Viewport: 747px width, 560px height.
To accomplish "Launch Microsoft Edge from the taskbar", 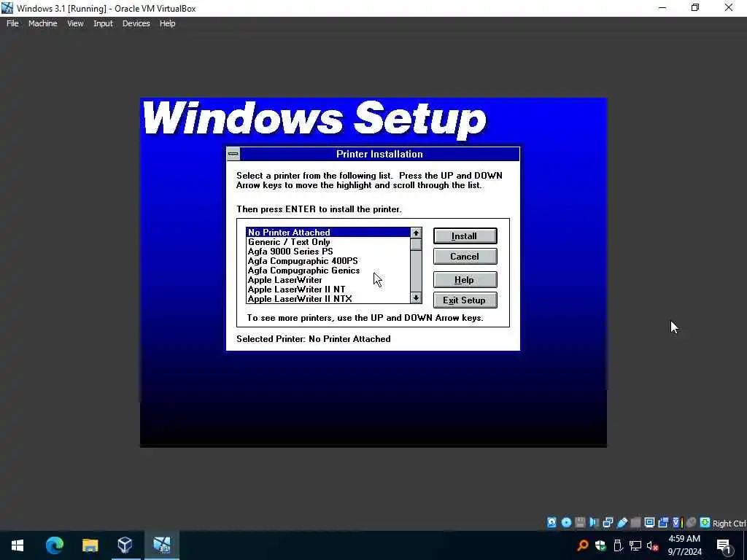I will click(x=54, y=545).
